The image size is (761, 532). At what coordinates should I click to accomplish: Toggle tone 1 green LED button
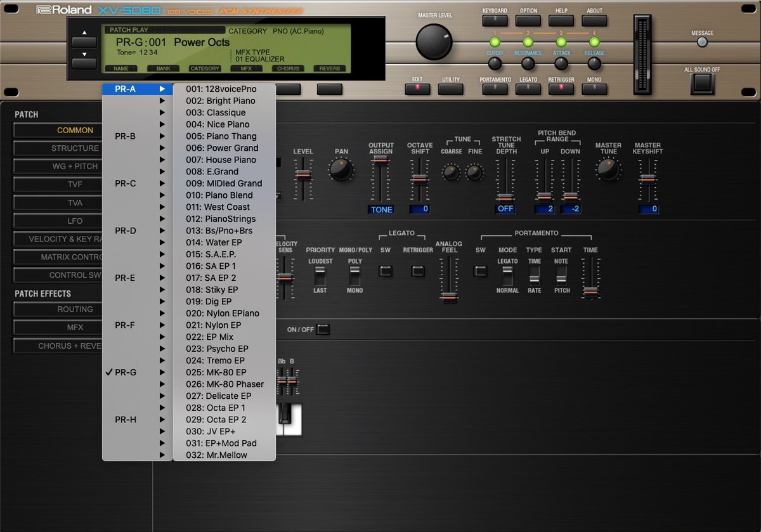click(495, 41)
